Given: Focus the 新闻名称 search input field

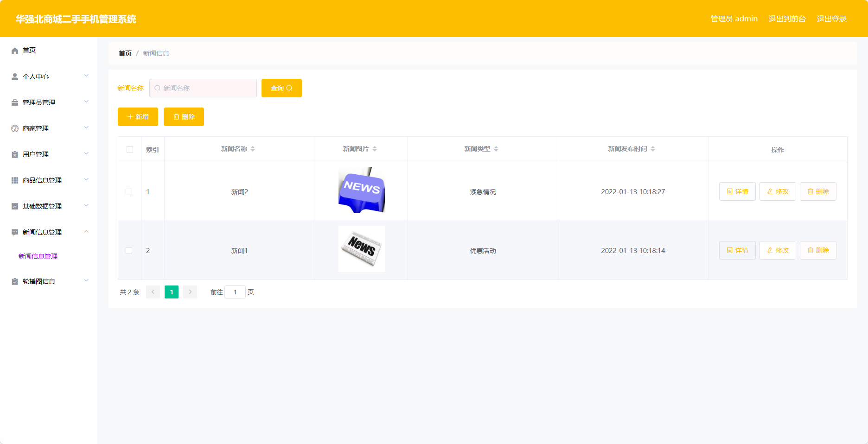Looking at the screenshot, I should point(203,88).
